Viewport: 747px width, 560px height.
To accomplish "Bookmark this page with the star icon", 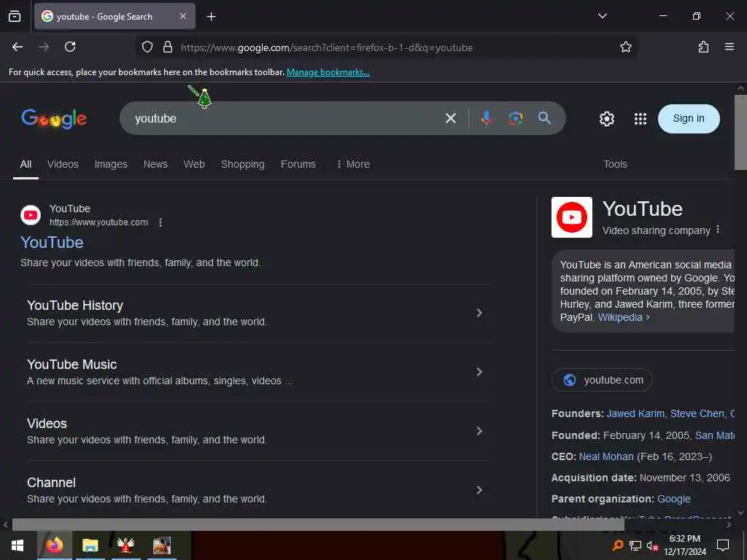I will (x=625, y=47).
